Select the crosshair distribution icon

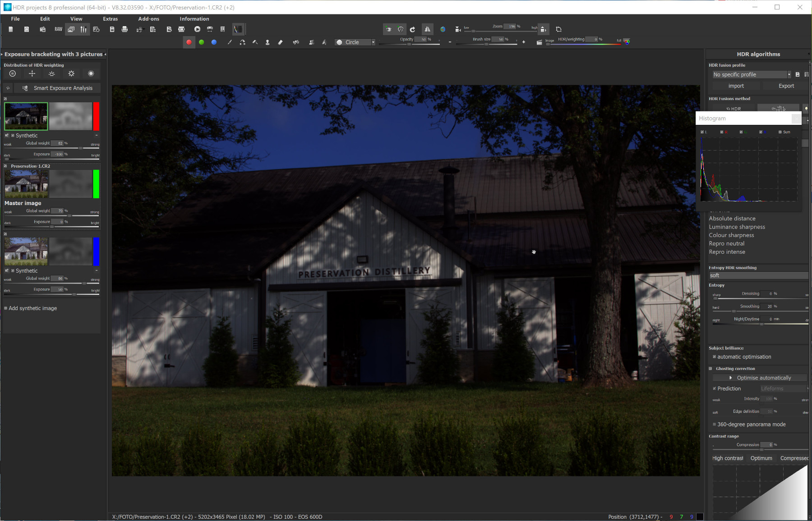pos(32,73)
